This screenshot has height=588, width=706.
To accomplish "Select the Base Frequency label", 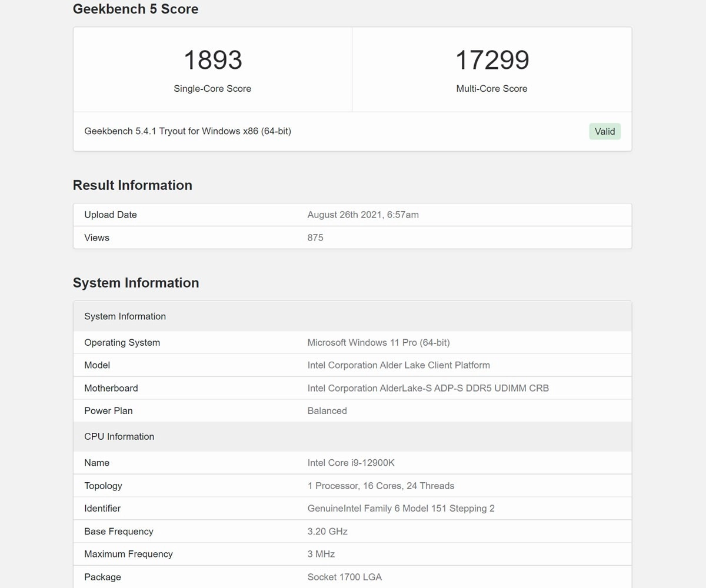I will (118, 531).
